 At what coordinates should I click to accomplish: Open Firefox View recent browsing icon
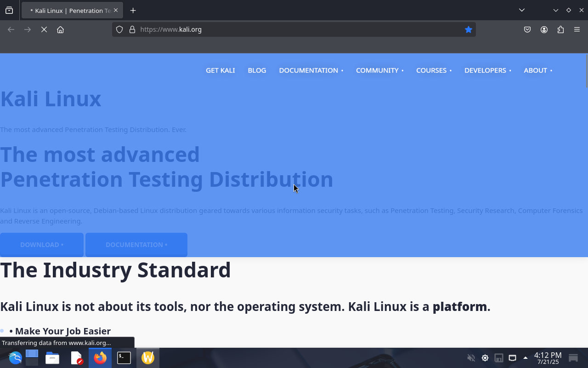[x=9, y=10]
